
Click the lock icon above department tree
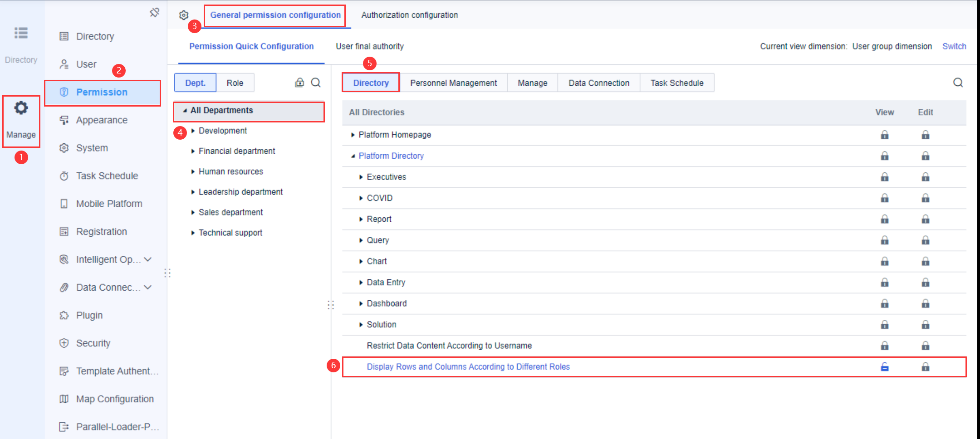[299, 83]
